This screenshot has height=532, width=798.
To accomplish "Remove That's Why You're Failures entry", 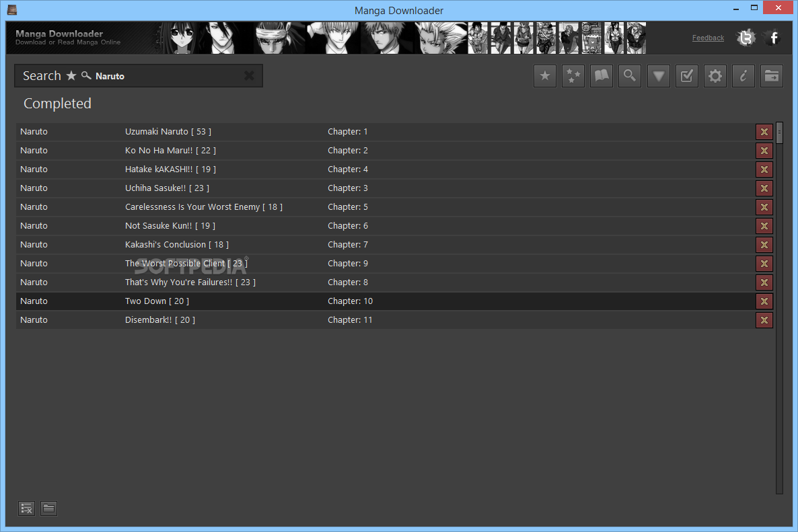I will pos(764,282).
